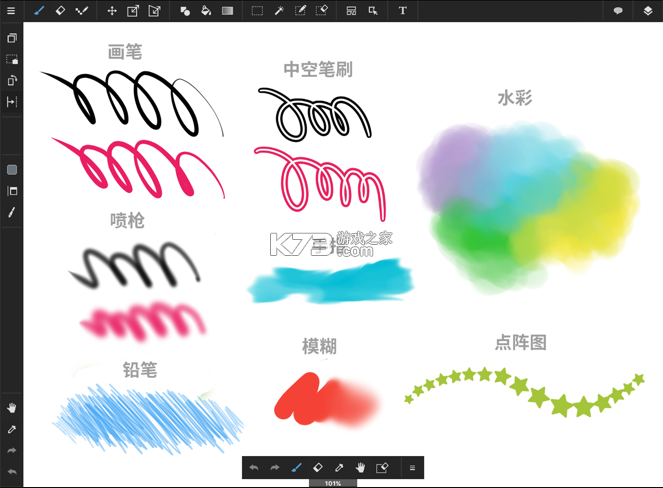Pick the rectangular marquee selection tool
The height and width of the screenshot is (488, 663).
[x=257, y=11]
